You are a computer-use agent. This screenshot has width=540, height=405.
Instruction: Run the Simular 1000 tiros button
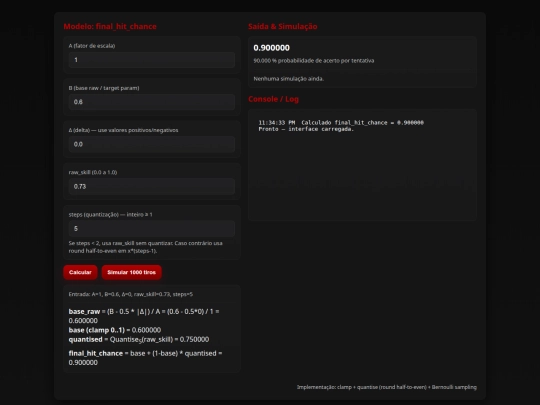132,272
